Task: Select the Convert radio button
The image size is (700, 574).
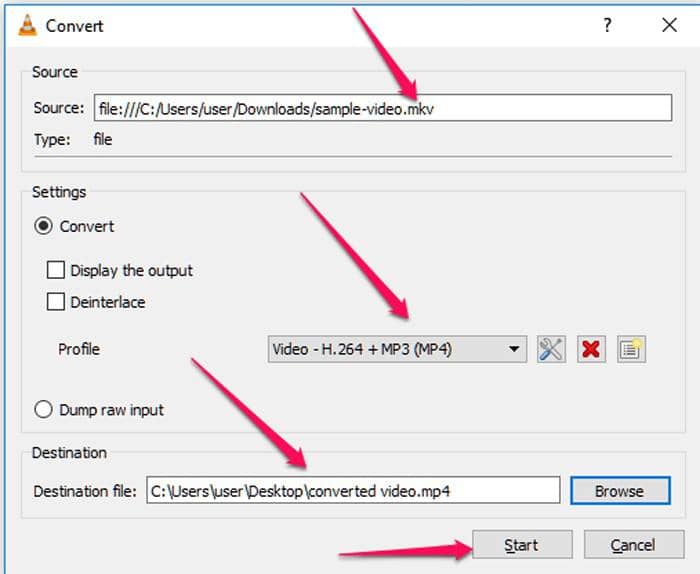Action: [44, 226]
